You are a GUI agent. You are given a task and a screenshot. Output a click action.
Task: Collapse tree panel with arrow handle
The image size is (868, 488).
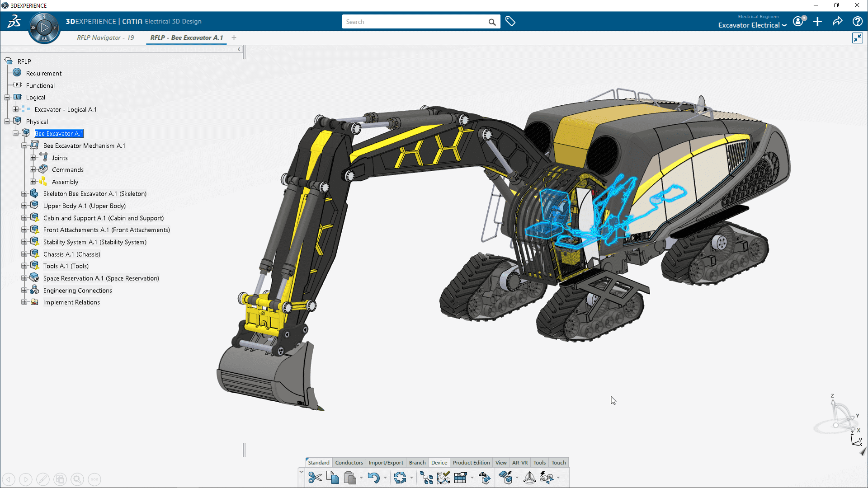(239, 49)
